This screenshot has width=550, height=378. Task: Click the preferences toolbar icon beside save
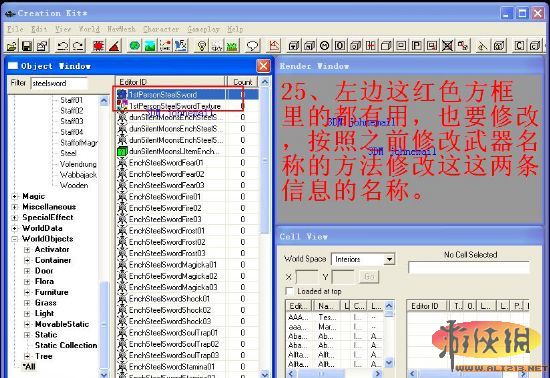[42, 46]
